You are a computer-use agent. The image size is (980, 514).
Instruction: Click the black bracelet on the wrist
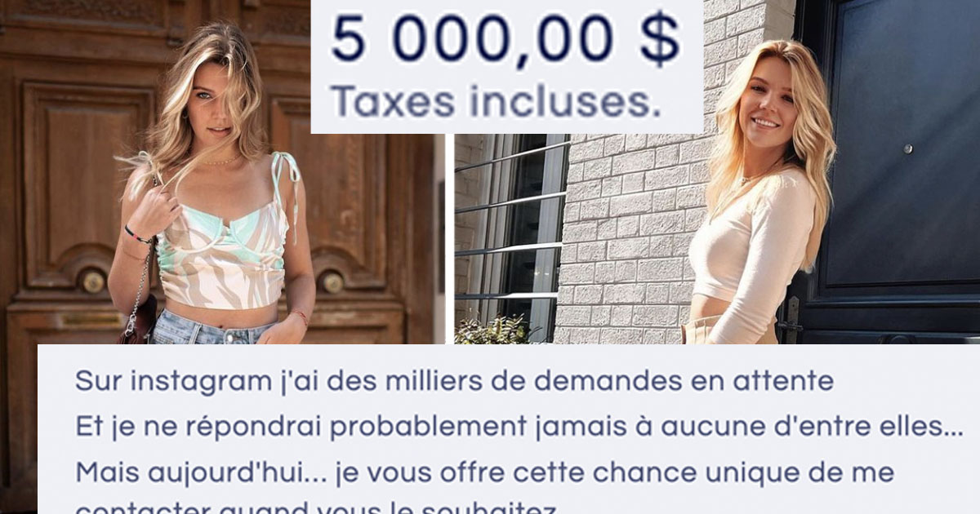pos(137,236)
